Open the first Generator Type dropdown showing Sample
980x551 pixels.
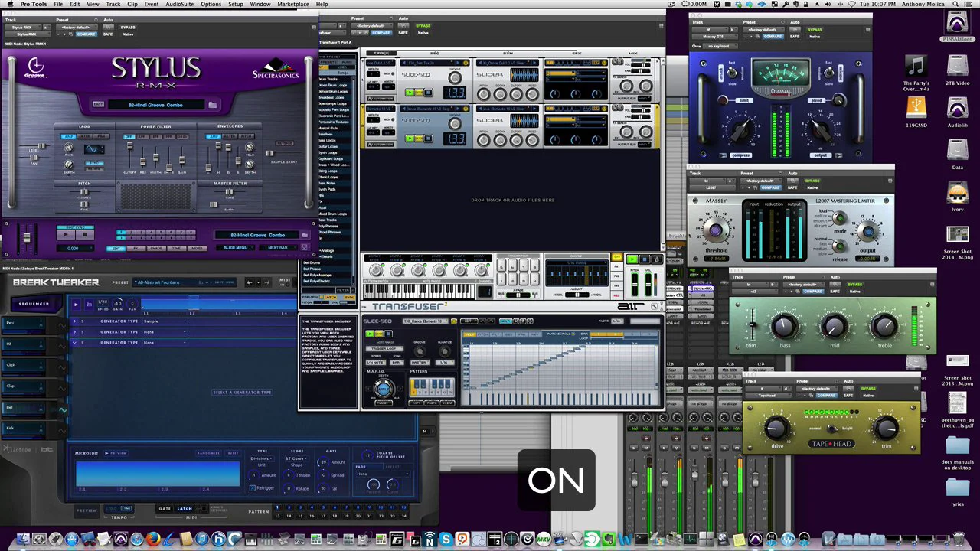coord(165,321)
